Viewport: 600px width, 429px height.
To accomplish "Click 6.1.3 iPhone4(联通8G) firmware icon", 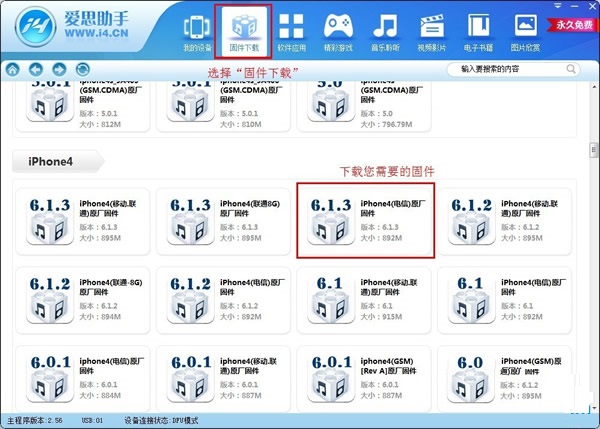I will tap(190, 221).
